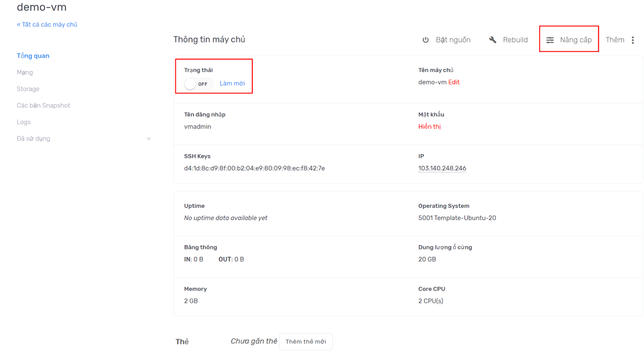Click the IP address 103.140.248.246
This screenshot has height=357, width=644.
442,168
